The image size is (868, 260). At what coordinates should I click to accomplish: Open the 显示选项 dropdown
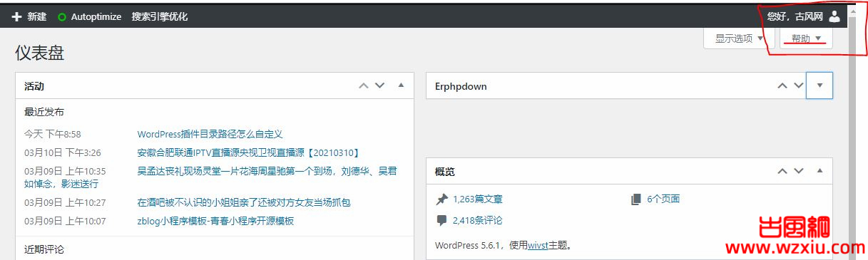[739, 38]
